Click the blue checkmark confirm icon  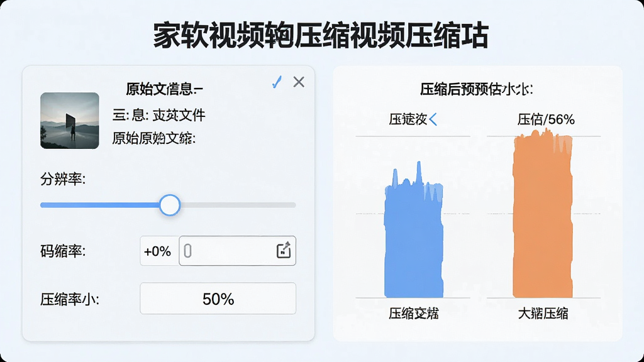pos(277,82)
